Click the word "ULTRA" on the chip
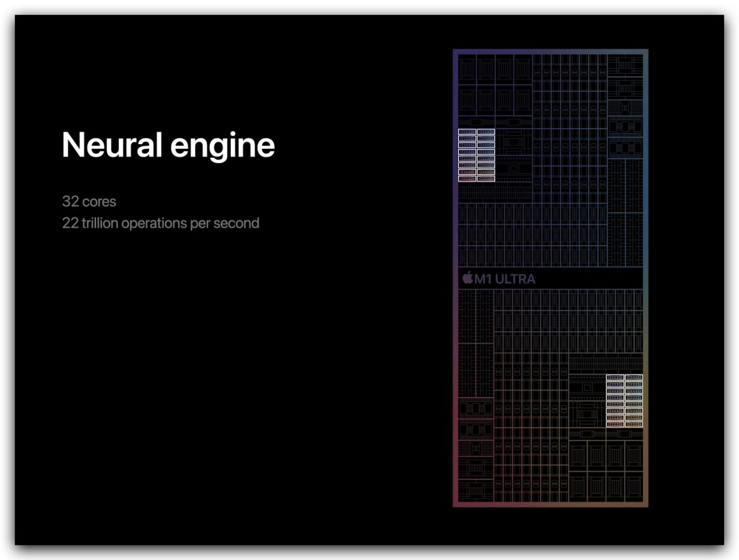Image resolution: width=739 pixels, height=560 pixels. tap(515, 279)
